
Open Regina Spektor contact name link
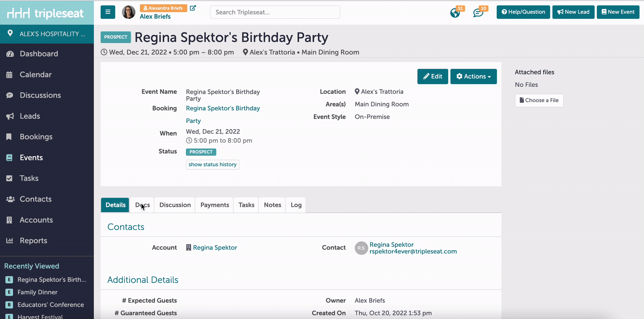coord(391,245)
